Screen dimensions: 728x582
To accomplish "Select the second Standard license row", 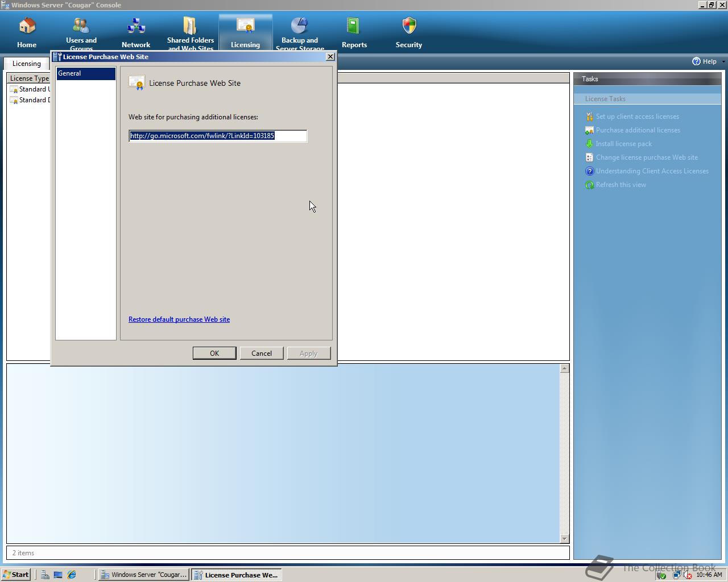I will (30, 100).
